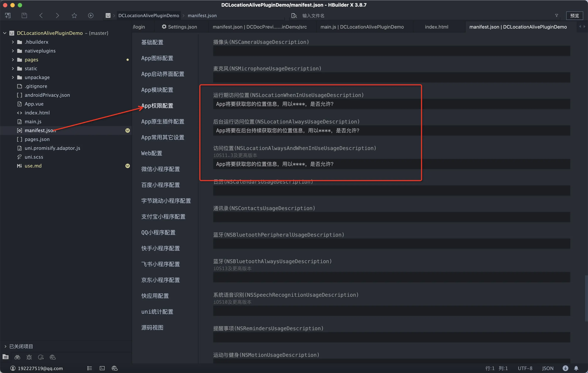Click the navigate back arrow icon
Screen dimensions: 588x373
[41, 15]
